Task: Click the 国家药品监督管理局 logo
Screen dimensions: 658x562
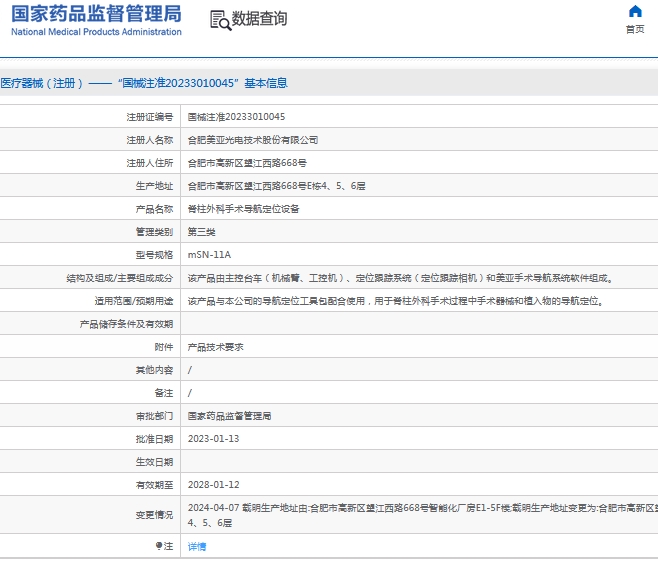Action: pos(96,13)
